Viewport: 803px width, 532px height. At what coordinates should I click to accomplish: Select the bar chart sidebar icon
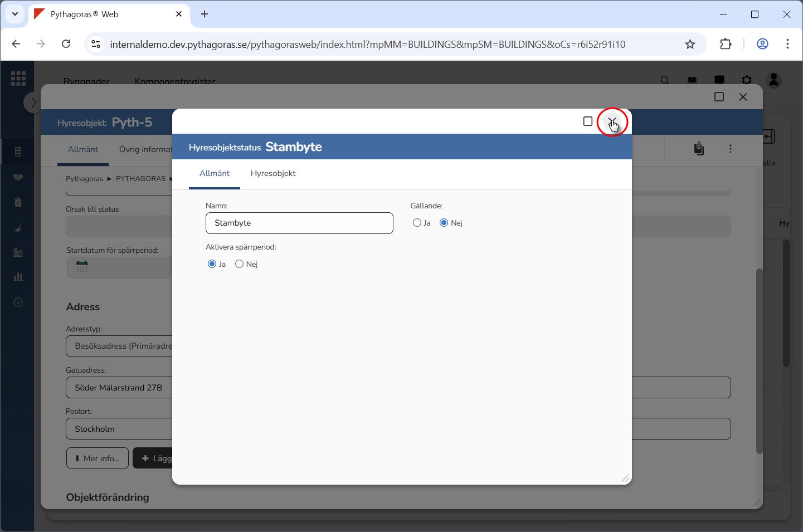click(x=18, y=277)
